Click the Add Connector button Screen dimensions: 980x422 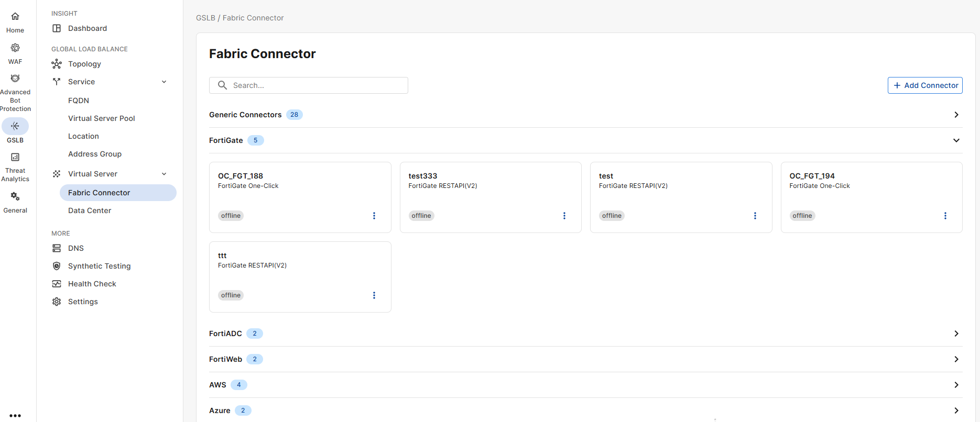tap(925, 85)
